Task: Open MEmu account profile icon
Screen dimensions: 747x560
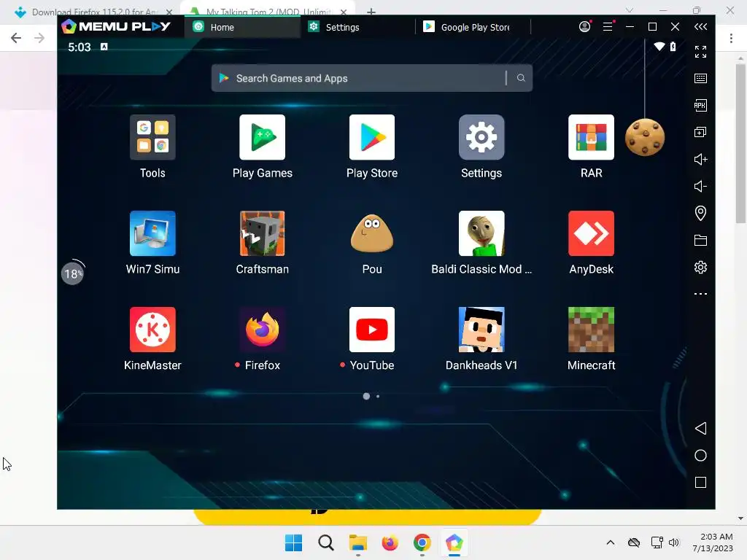Action: 584,27
